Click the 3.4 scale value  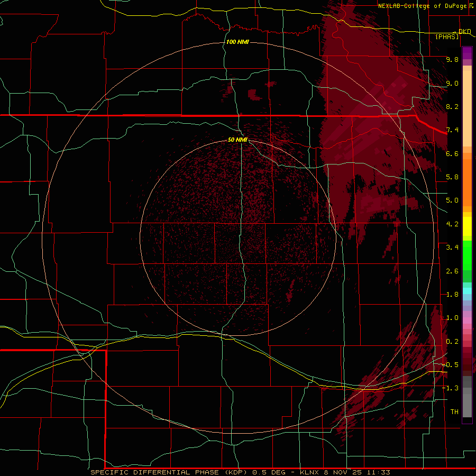click(x=452, y=248)
